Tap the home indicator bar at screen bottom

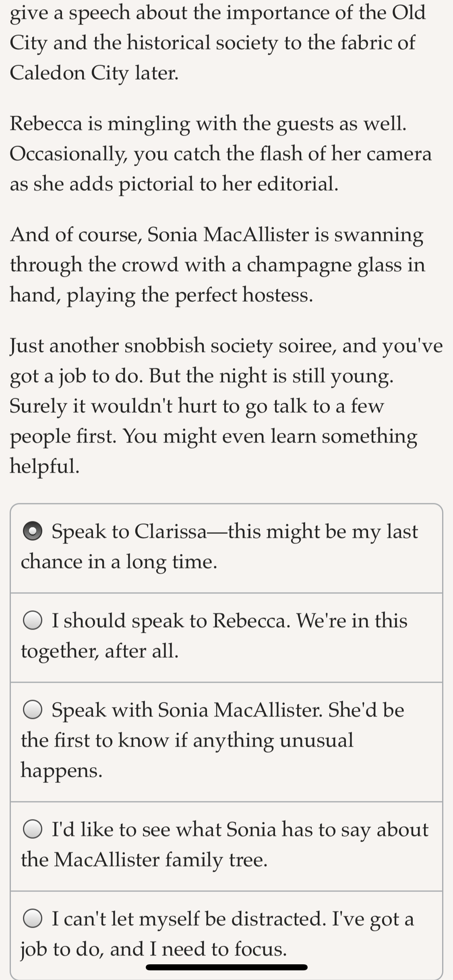click(x=227, y=967)
